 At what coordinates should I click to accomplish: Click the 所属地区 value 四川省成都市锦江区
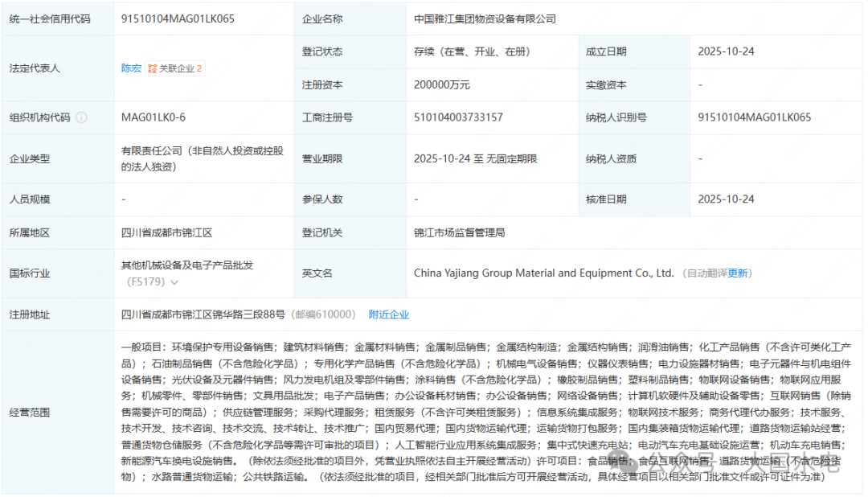click(x=166, y=232)
